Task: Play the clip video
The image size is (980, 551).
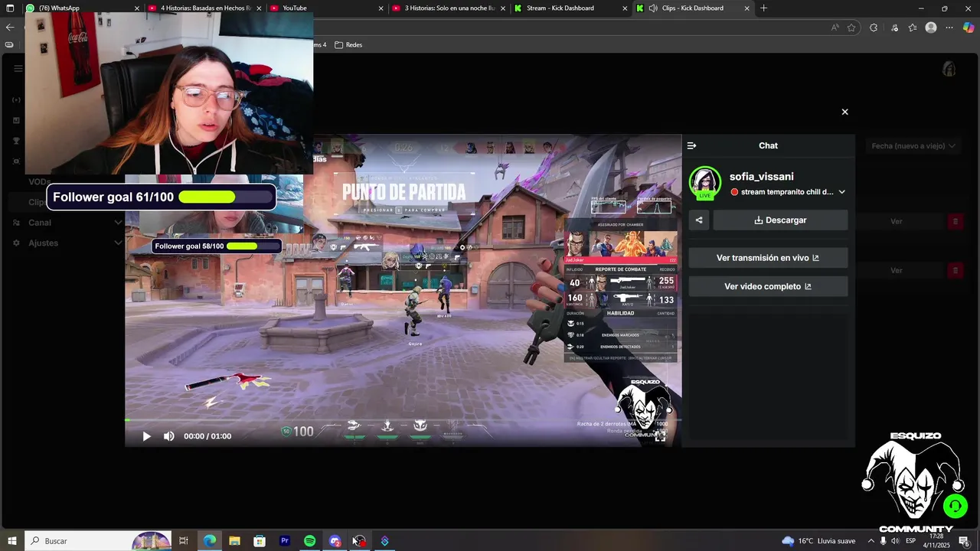Action: (x=147, y=436)
